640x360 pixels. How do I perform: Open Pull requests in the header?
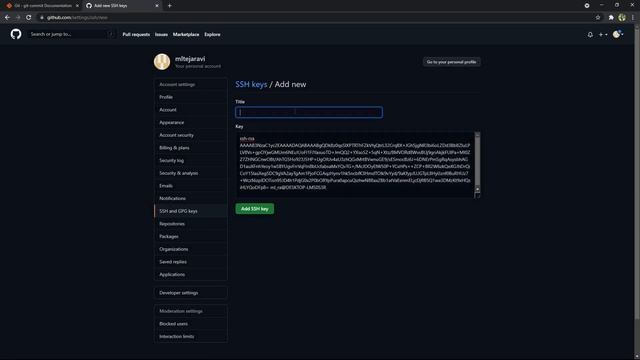tap(136, 35)
